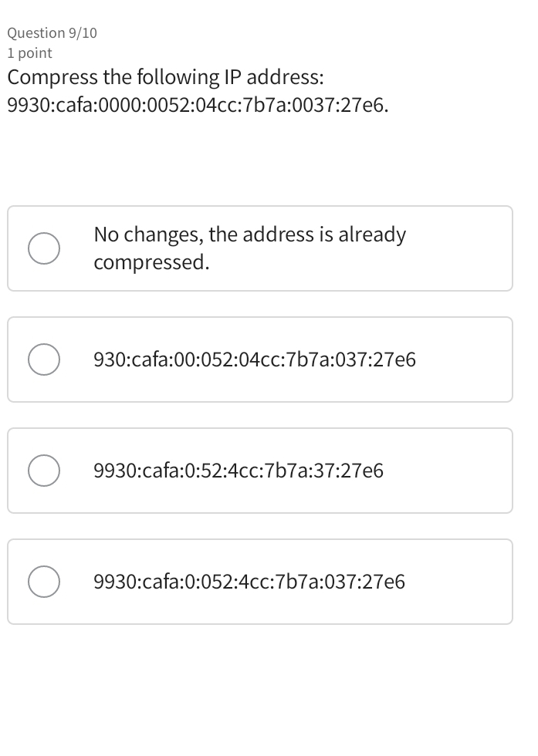538x756 pixels.
Task: Click the last answer choice on the page
Action: click(259, 581)
